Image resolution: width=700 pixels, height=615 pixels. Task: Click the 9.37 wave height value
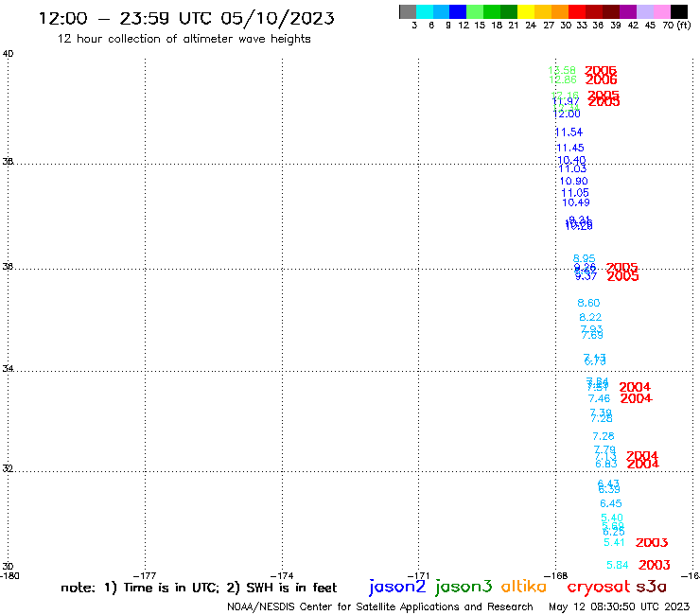(586, 276)
